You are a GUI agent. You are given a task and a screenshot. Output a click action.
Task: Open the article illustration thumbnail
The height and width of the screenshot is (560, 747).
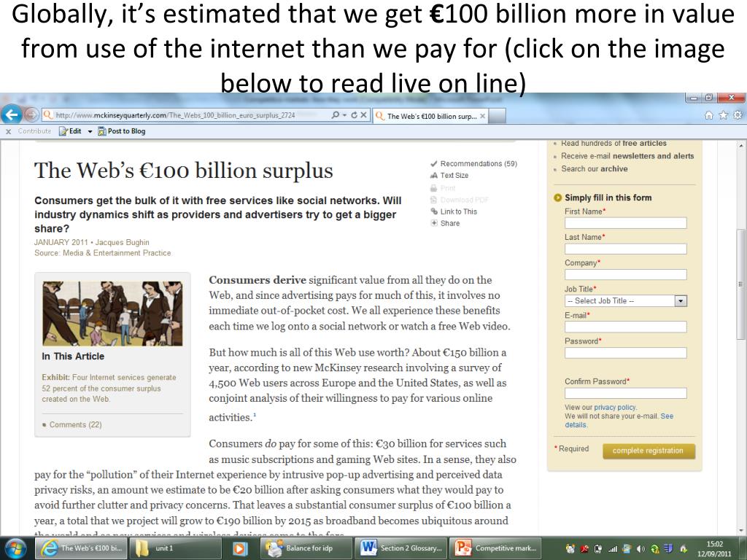(112, 314)
